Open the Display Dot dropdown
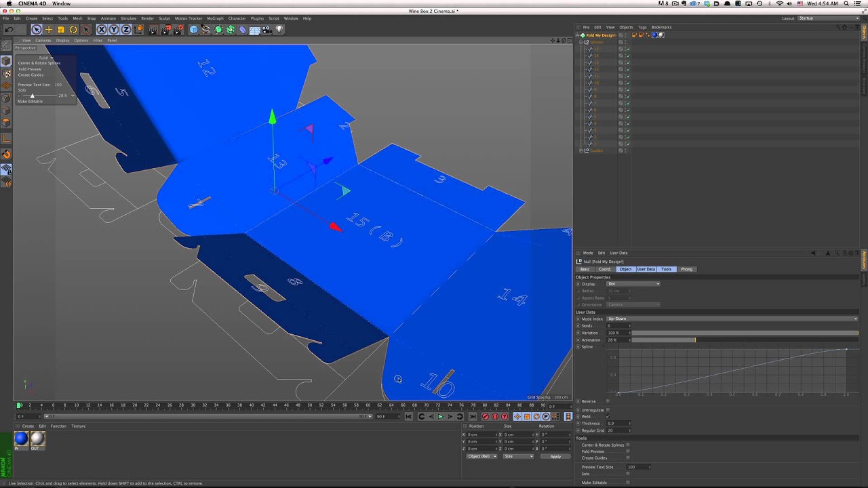Screen dimensions: 868x488 point(633,284)
